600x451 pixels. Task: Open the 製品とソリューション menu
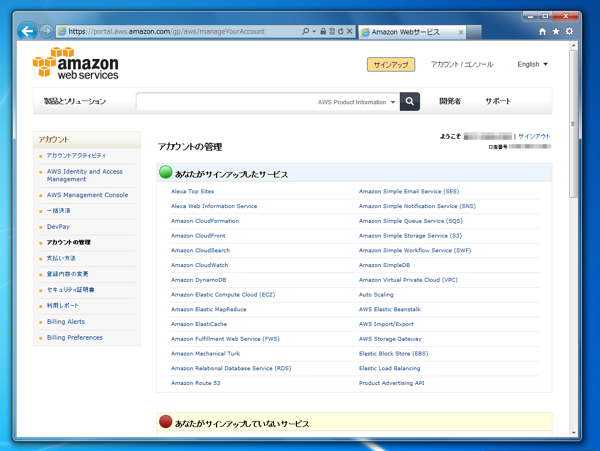click(75, 101)
